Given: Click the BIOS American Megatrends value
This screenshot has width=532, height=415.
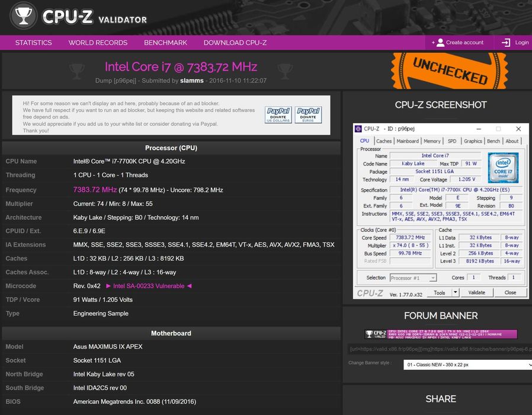Looking at the screenshot, I should point(134,401).
